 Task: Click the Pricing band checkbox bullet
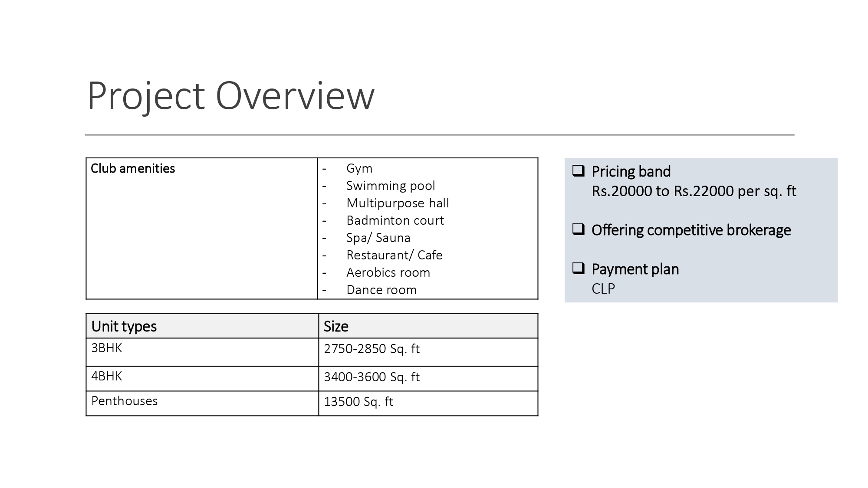click(578, 170)
